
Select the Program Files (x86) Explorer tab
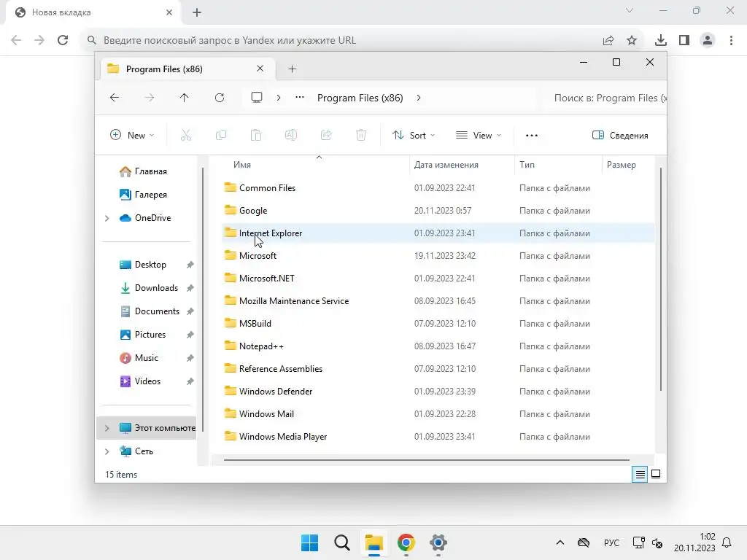[187, 69]
